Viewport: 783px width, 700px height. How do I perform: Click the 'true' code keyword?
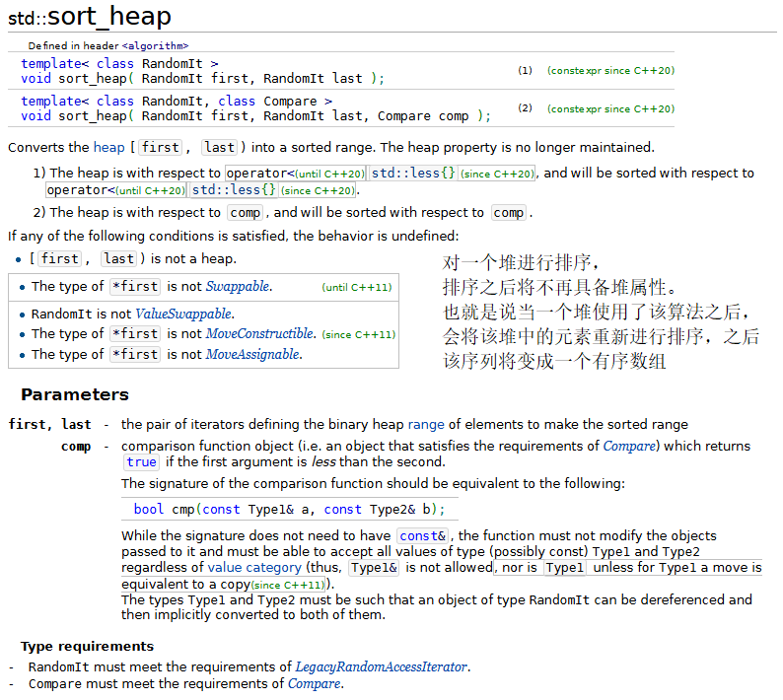click(x=141, y=461)
